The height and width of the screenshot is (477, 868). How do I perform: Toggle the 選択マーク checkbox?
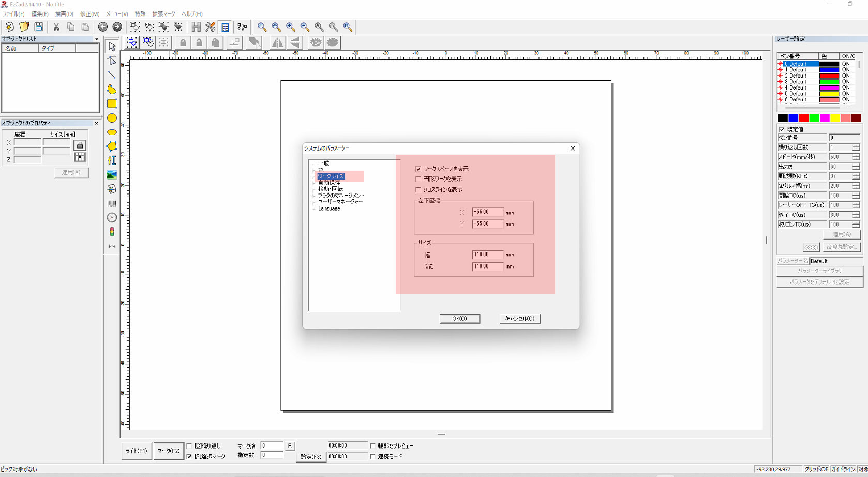point(189,456)
